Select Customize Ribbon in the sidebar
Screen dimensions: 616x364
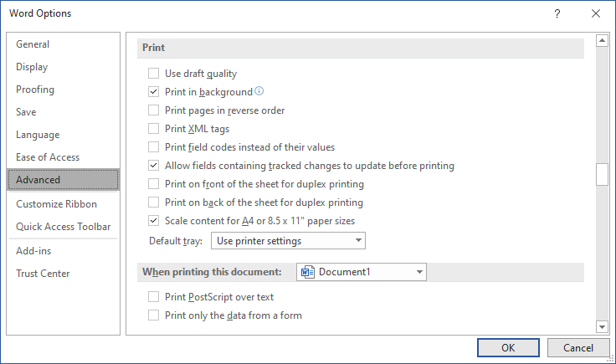pyautogui.click(x=56, y=204)
